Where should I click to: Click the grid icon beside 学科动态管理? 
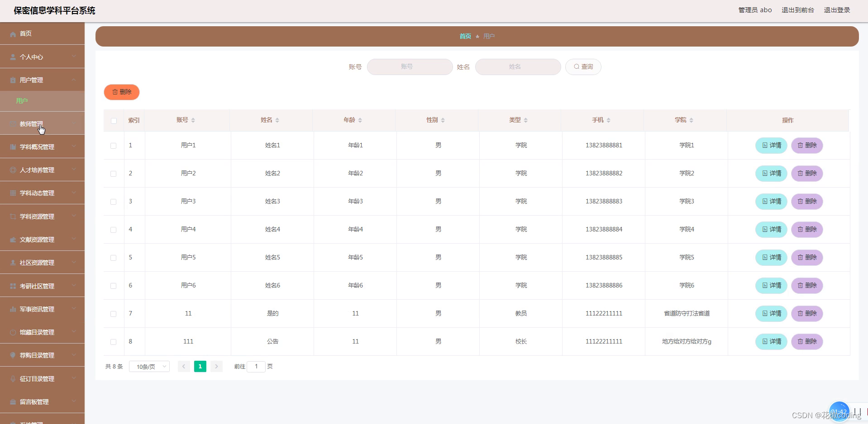(x=13, y=193)
